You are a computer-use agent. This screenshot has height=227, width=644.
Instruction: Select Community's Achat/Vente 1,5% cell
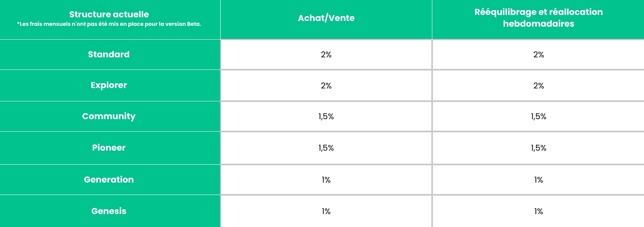tap(326, 117)
